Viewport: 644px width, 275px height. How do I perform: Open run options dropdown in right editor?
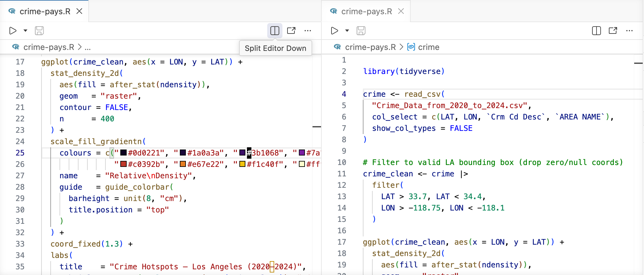pos(347,31)
